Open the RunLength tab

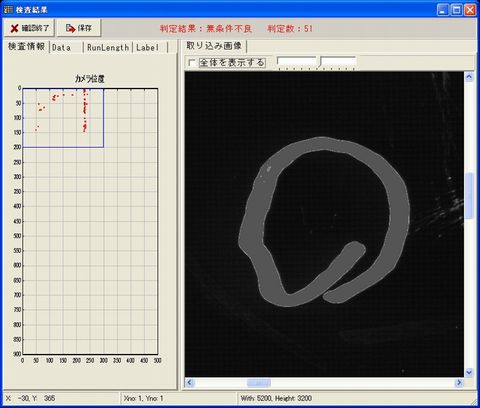coord(108,47)
